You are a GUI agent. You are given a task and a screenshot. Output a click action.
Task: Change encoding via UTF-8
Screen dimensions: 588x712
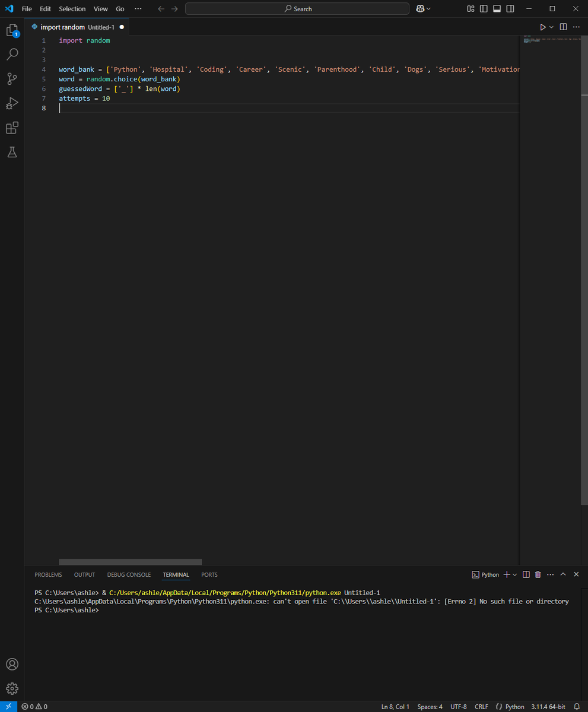pos(459,707)
